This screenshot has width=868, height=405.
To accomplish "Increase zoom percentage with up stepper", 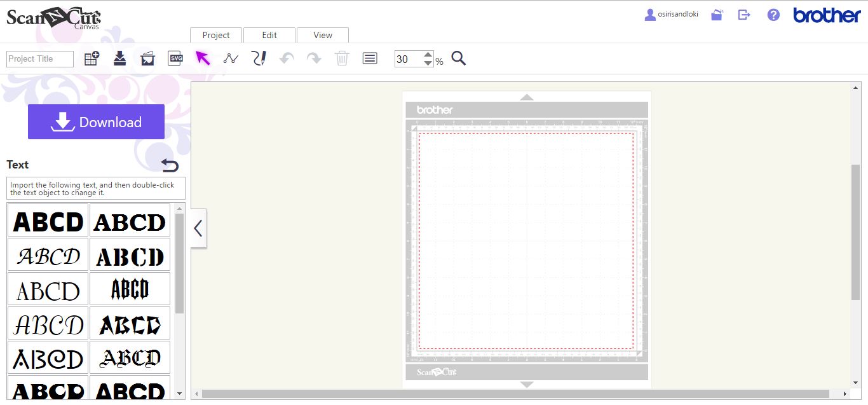I will pos(428,55).
